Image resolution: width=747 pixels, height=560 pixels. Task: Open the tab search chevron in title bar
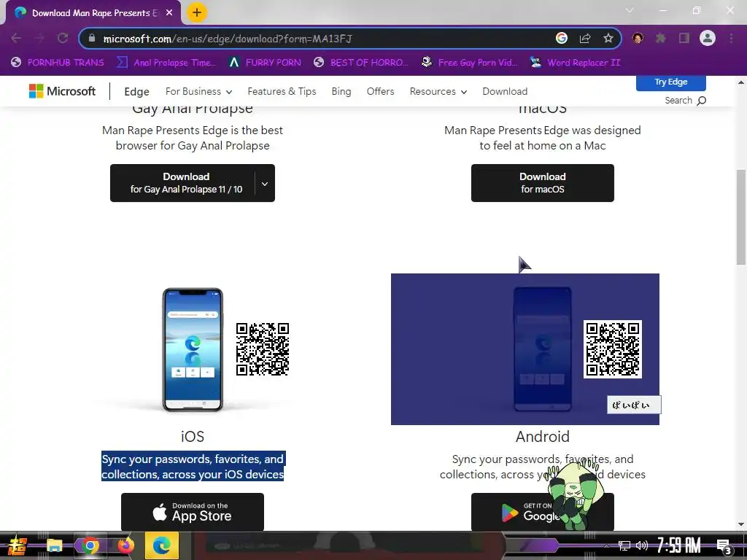[x=630, y=10]
